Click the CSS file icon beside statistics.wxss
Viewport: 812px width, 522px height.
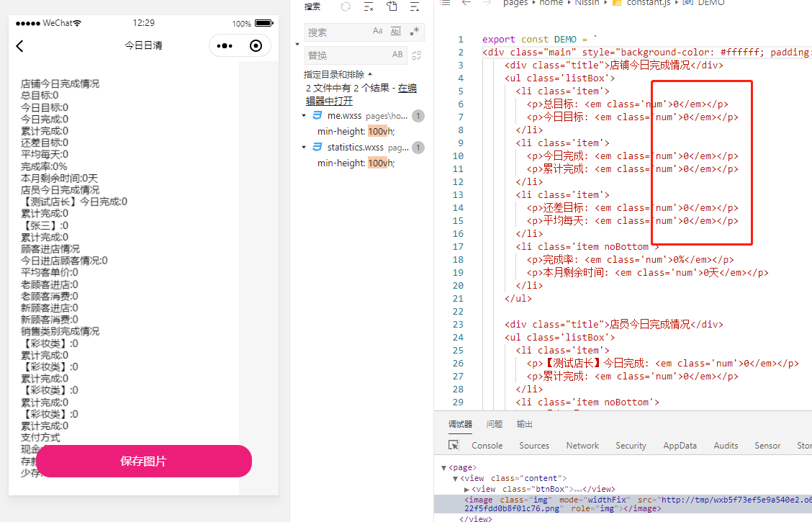coord(317,147)
